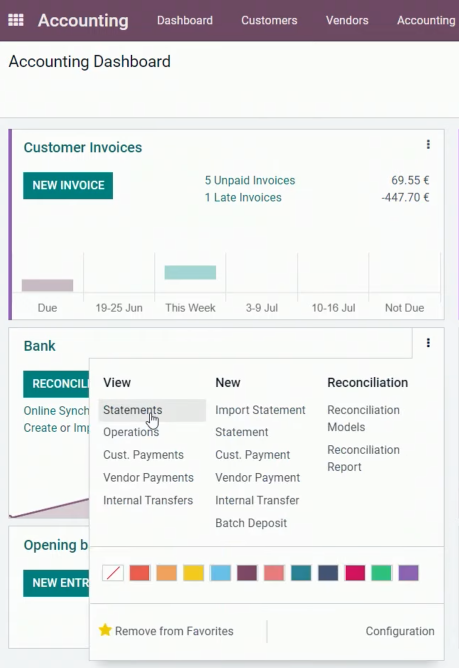Select the green color swatch

point(381,573)
